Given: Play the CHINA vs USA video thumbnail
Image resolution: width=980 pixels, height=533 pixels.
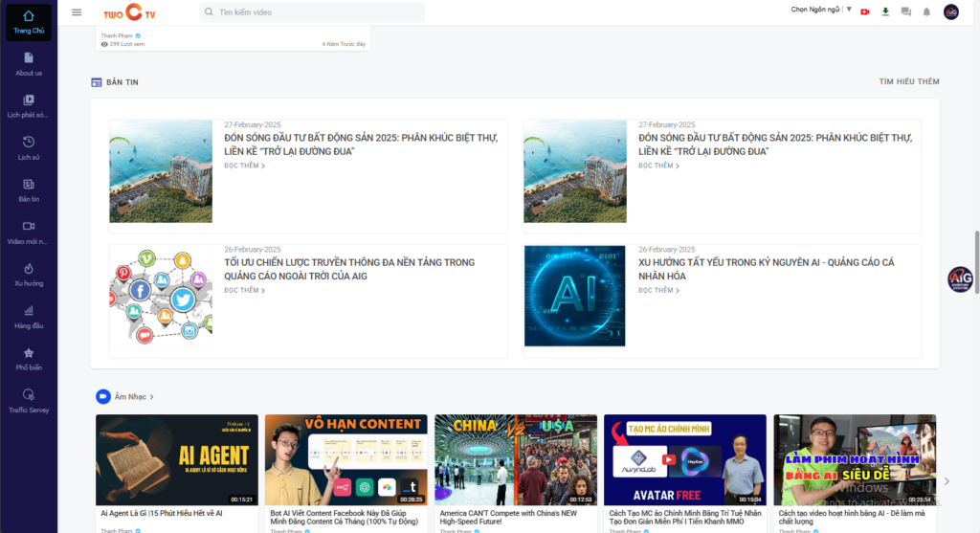Looking at the screenshot, I should click(516, 460).
